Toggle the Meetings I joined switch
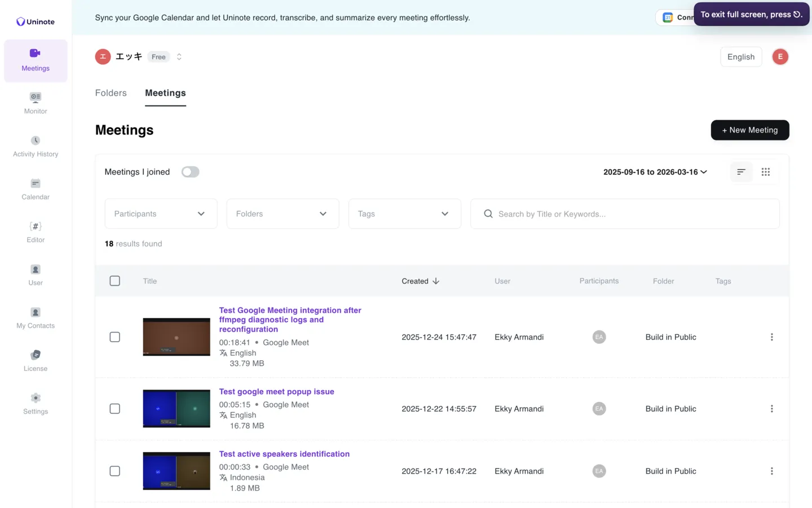 pos(190,172)
